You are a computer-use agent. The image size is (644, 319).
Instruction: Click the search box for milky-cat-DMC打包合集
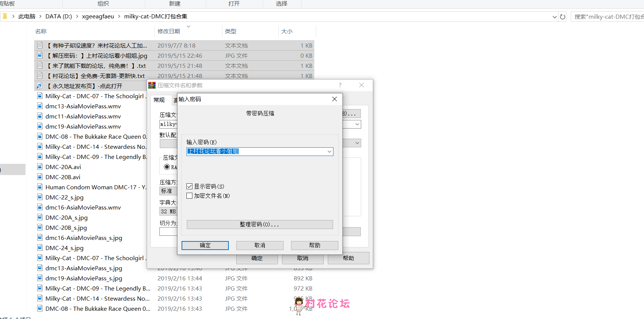click(x=608, y=16)
